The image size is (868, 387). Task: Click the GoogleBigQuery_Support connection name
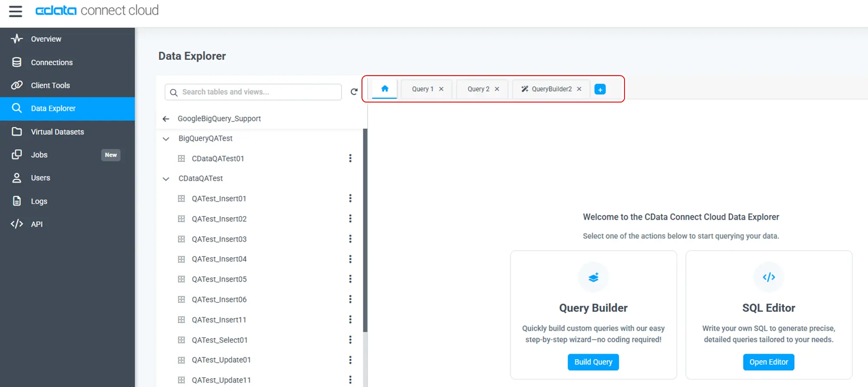[219, 119]
